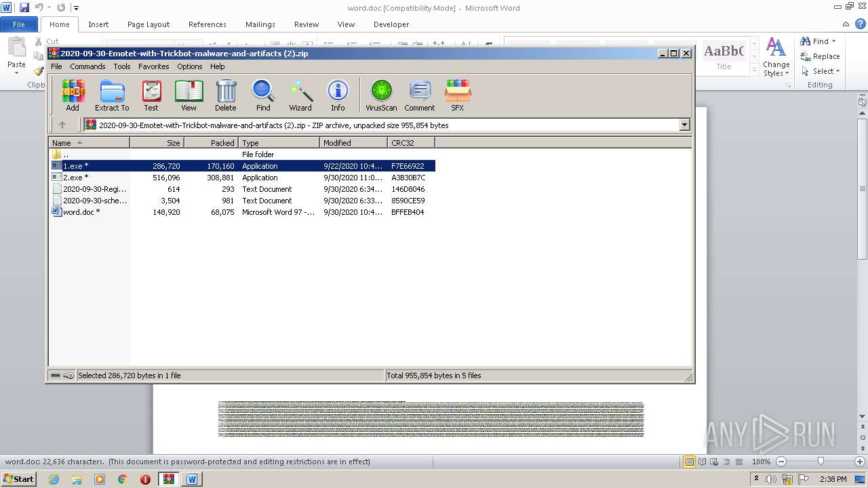Screen dimensions: 868x488
Task: Expand Select dropdown in Word ribbon
Action: pyautogui.click(x=838, y=71)
